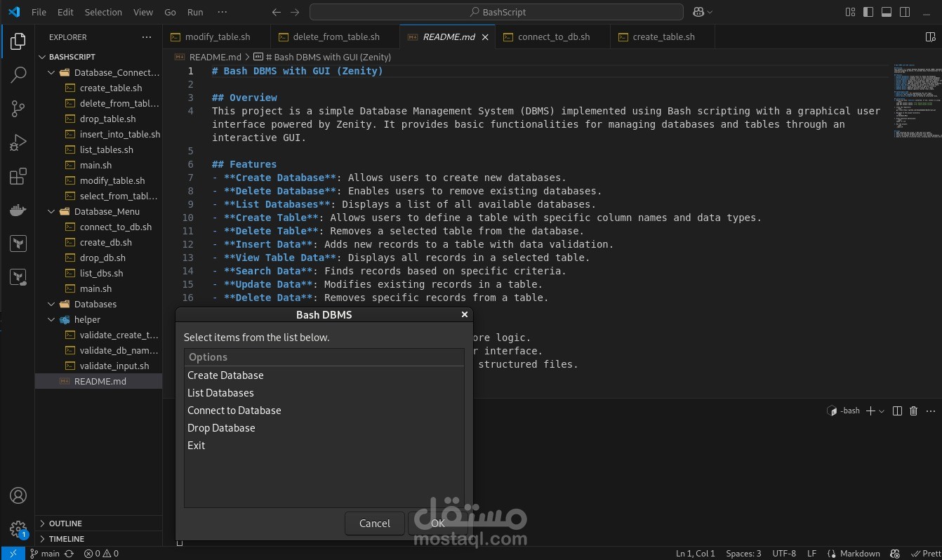This screenshot has width=942, height=560.
Task: Open the launch profile dropdown beside plus
Action: click(882, 411)
